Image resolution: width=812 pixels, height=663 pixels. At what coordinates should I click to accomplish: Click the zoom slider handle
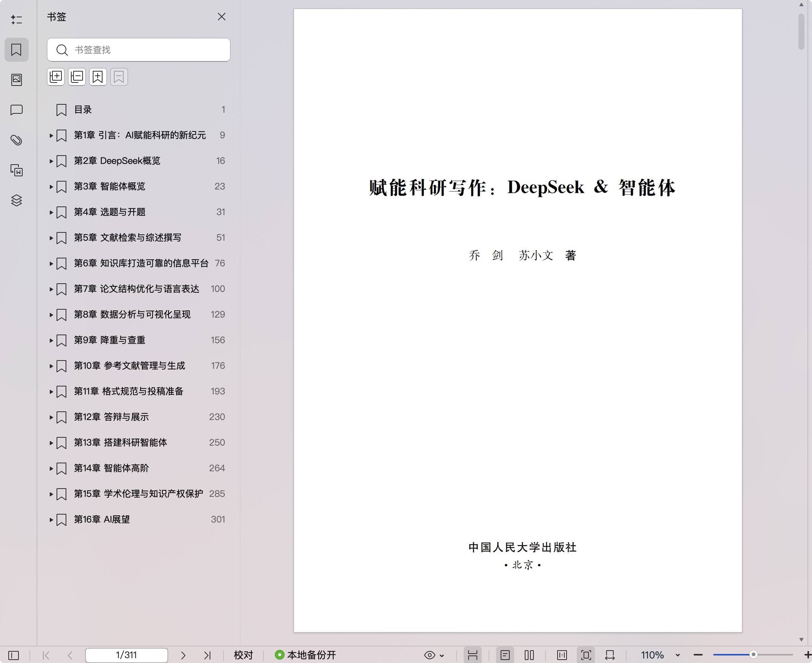[754, 655]
